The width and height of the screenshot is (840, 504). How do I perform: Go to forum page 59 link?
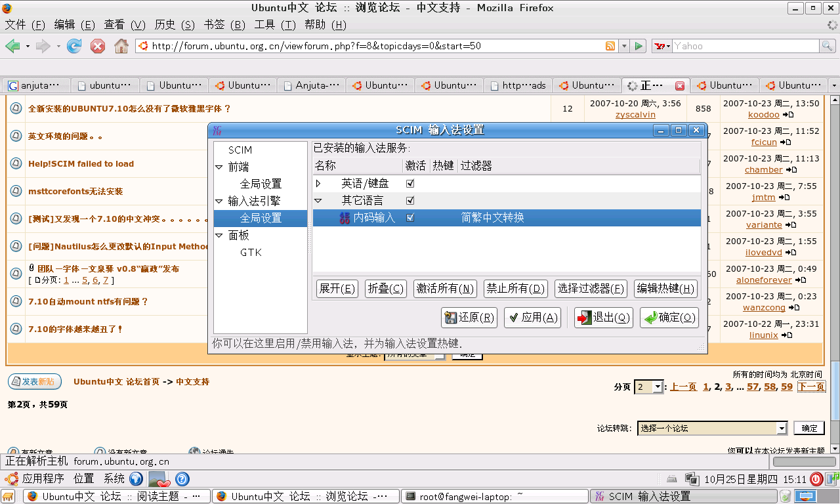click(x=787, y=387)
